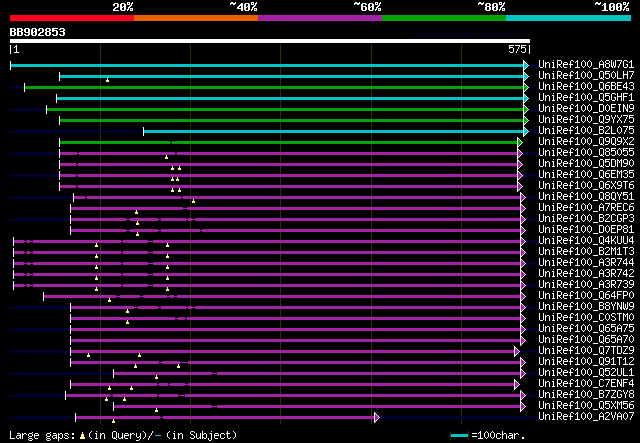Click the UniRef100_Q5GHF1 label
Viewport: 640px width, 443px height.
point(586,98)
